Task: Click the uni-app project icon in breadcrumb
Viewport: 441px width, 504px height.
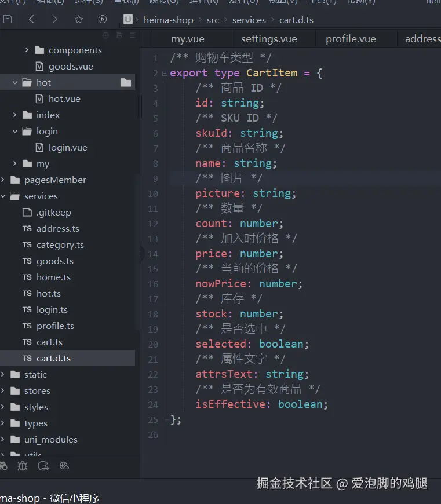Action: (x=128, y=19)
